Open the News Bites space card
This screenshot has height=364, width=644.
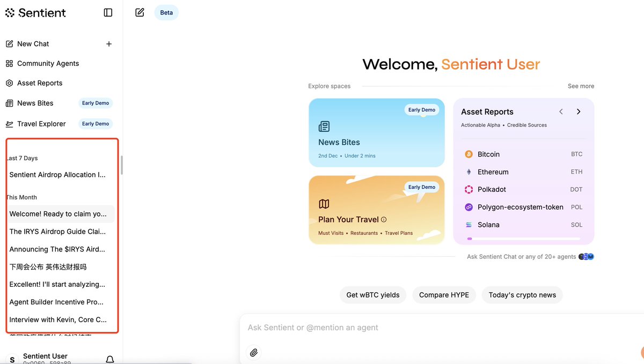point(377,132)
